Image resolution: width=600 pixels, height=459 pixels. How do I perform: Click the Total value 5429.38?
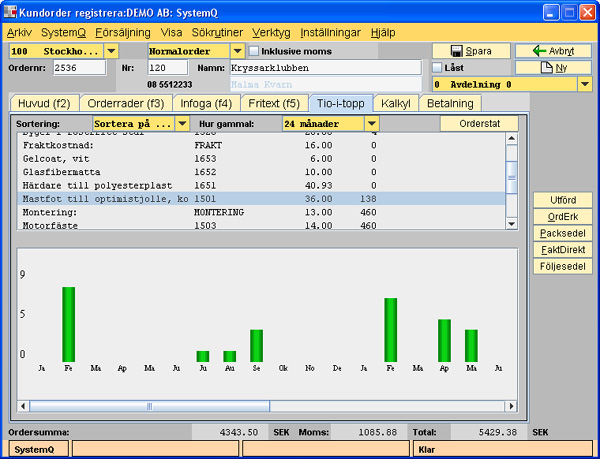[x=497, y=433]
